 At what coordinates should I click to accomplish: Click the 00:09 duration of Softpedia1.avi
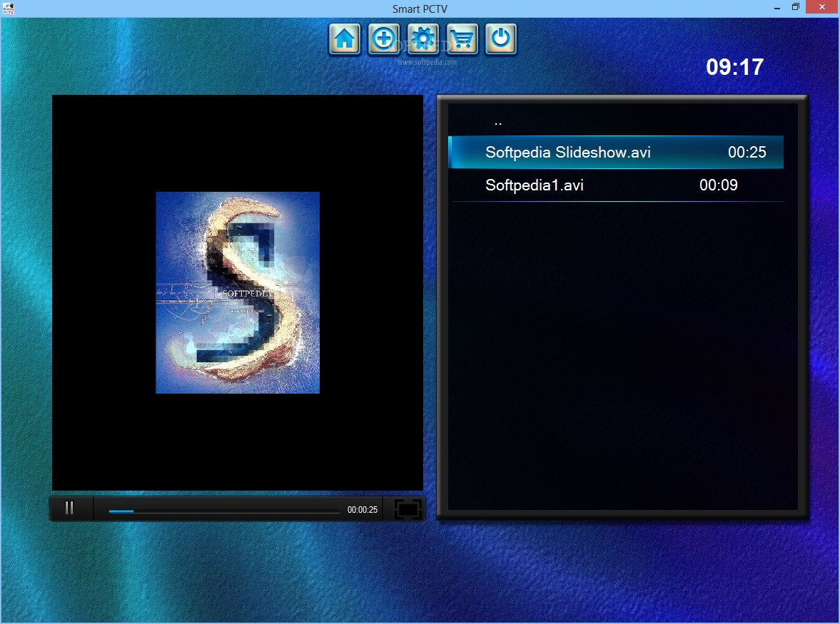(719, 185)
